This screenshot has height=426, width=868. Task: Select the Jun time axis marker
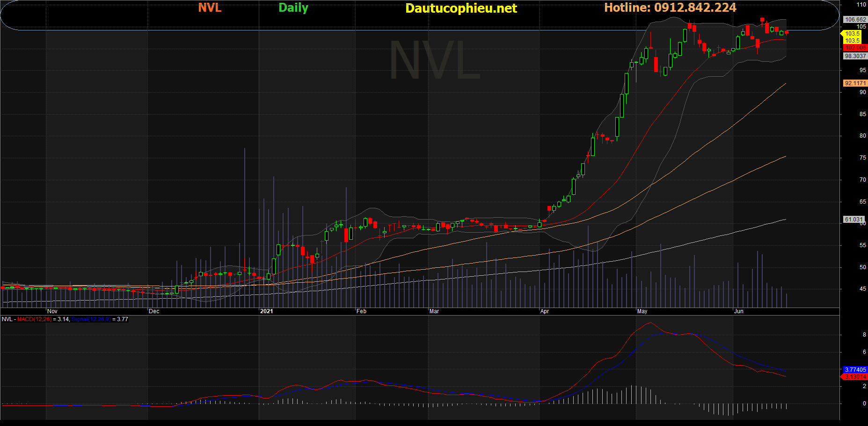(739, 311)
